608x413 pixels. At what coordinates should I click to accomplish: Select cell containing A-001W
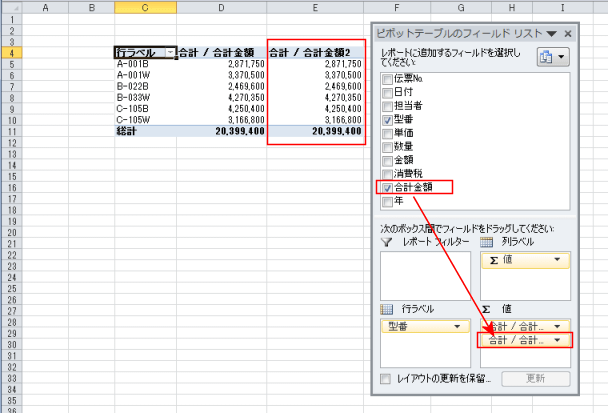145,75
